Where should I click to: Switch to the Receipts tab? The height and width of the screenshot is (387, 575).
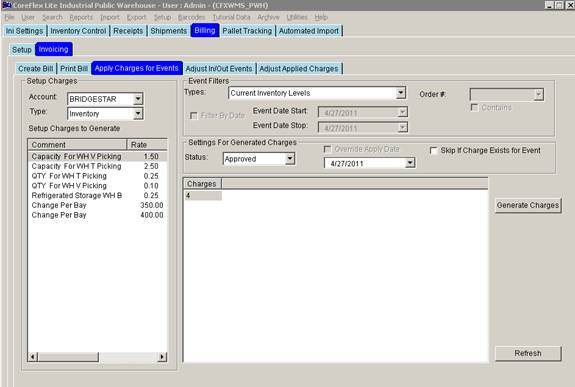(128, 31)
